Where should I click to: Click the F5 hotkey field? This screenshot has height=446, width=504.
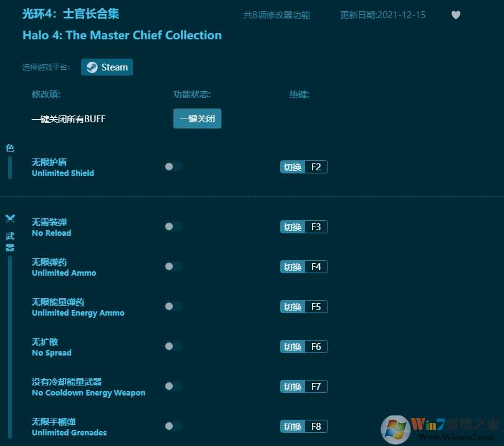[316, 306]
